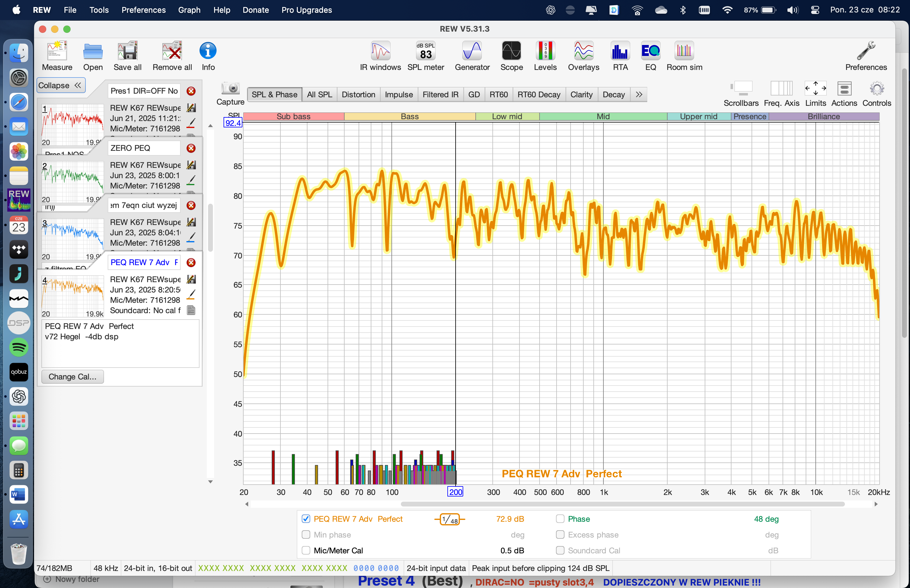910x588 pixels.
Task: Open the 1/48 smoothing selector
Action: [x=450, y=519]
